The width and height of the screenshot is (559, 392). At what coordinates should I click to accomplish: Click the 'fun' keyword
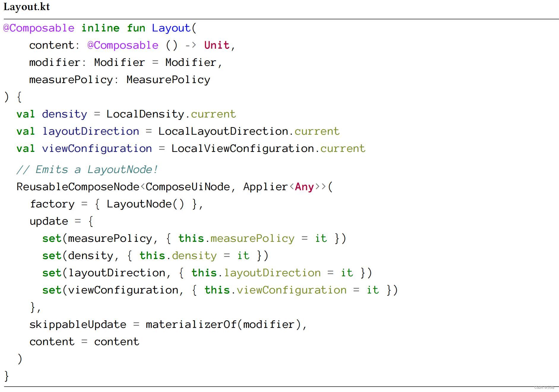[136, 28]
